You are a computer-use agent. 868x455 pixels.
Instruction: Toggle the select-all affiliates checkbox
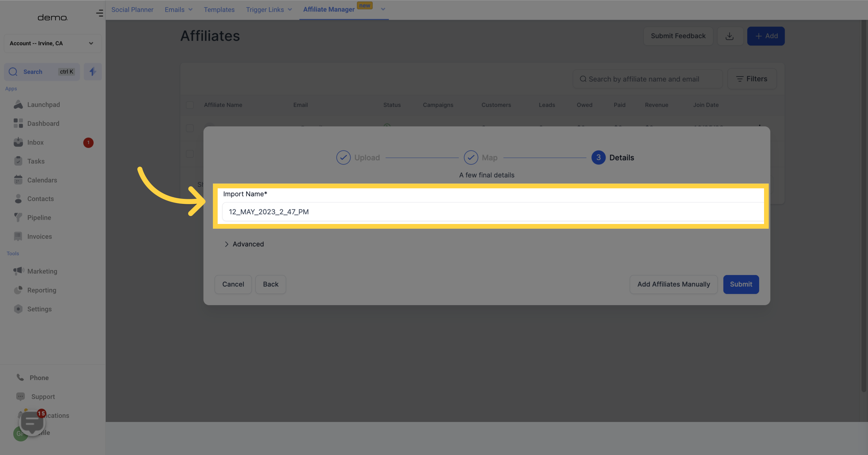[x=190, y=105]
